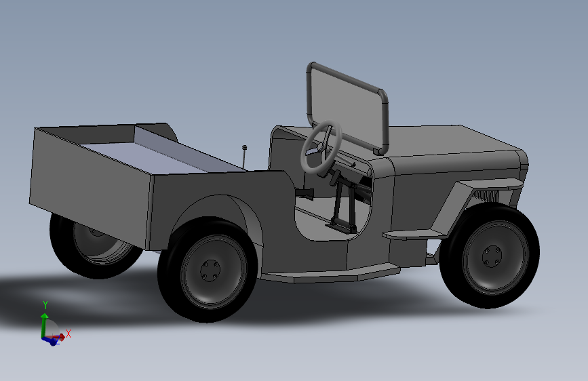Select the rear side wheel hub near cargo bed
This screenshot has width=588, height=381.
[x=210, y=270]
